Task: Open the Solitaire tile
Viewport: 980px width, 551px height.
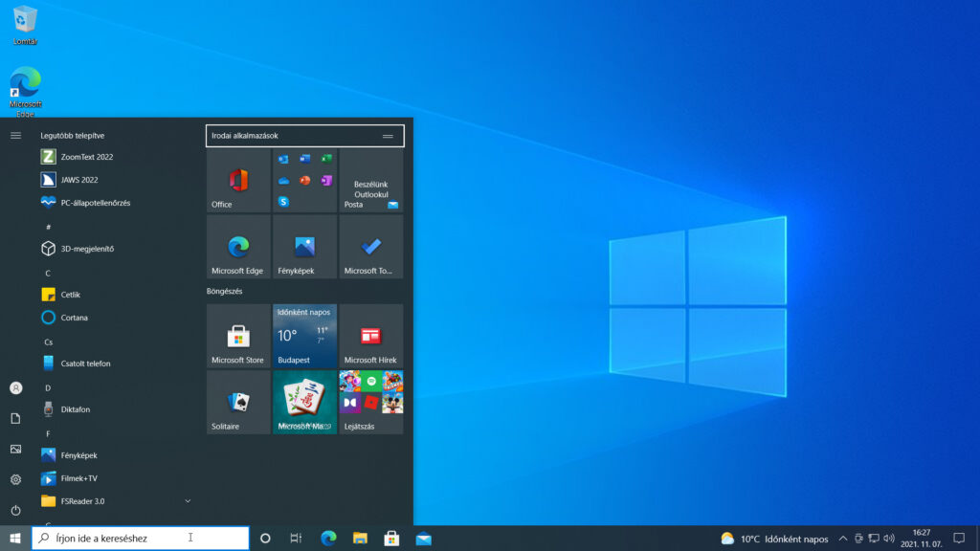Action: pos(238,403)
